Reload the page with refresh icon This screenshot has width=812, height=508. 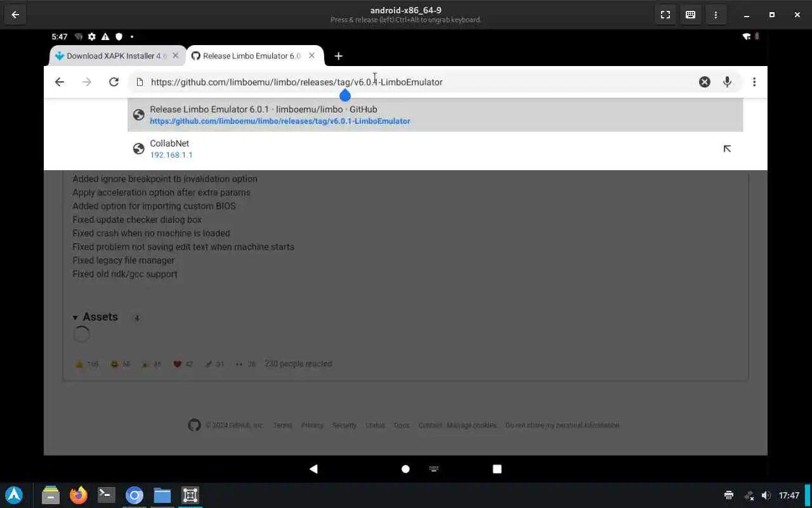[114, 82]
